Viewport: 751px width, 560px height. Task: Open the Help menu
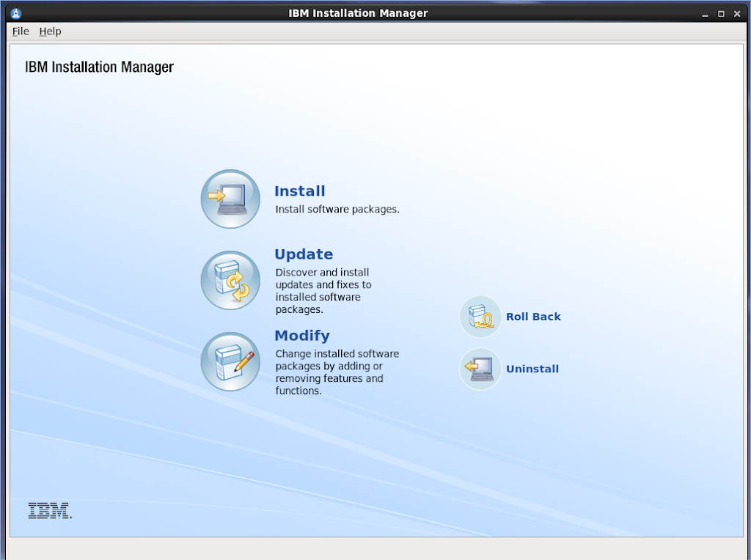pos(51,32)
